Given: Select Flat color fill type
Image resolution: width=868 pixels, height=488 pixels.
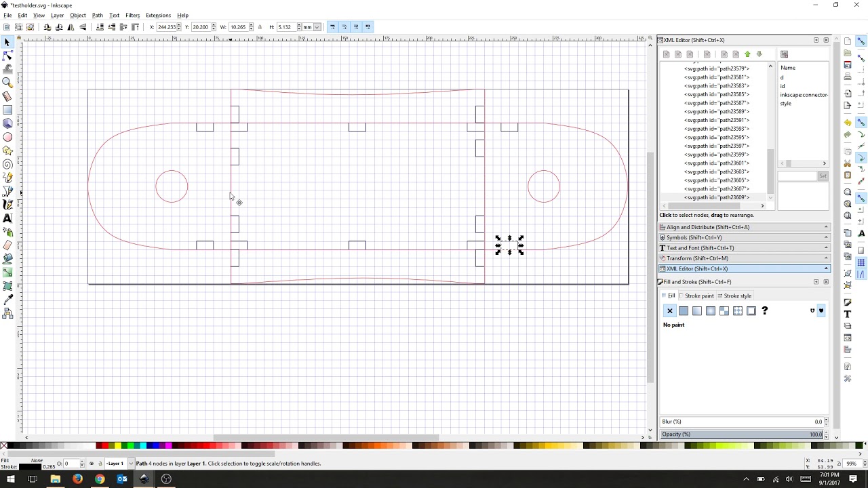Looking at the screenshot, I should coord(684,311).
